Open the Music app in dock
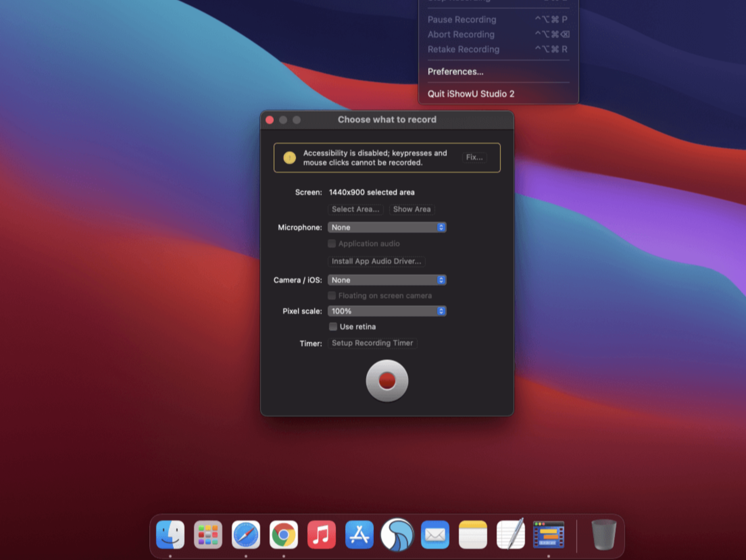Screen dimensions: 746x560 pos(322,535)
